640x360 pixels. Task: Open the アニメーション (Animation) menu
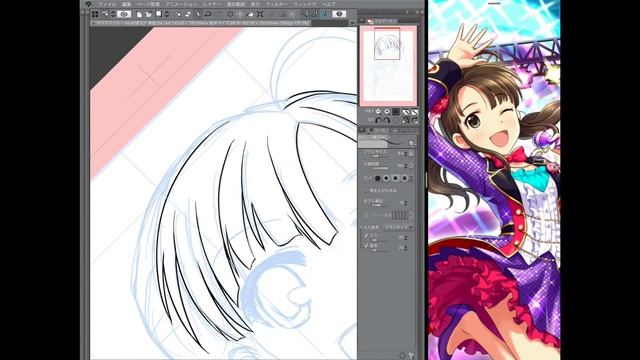tap(181, 4)
